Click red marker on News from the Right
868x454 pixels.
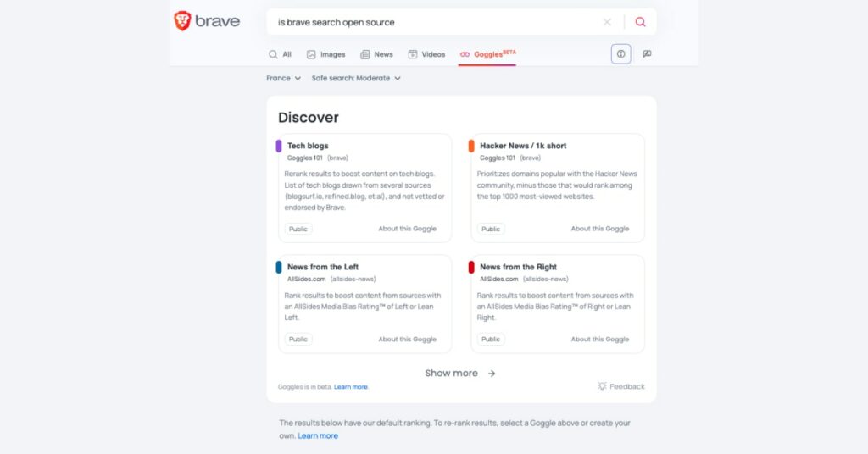[471, 268]
